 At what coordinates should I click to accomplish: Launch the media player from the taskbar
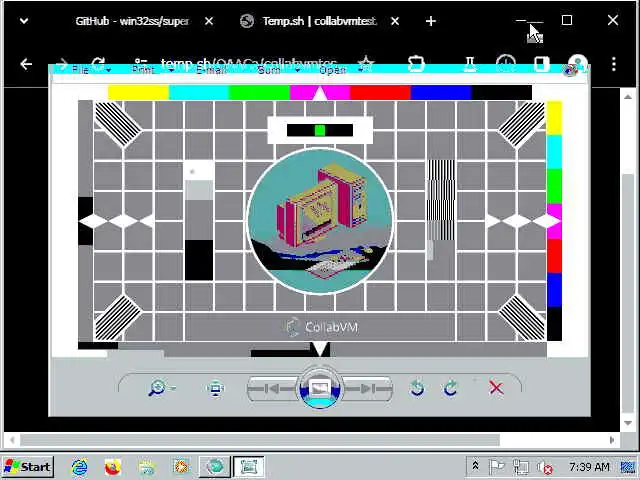pyautogui.click(x=180, y=467)
